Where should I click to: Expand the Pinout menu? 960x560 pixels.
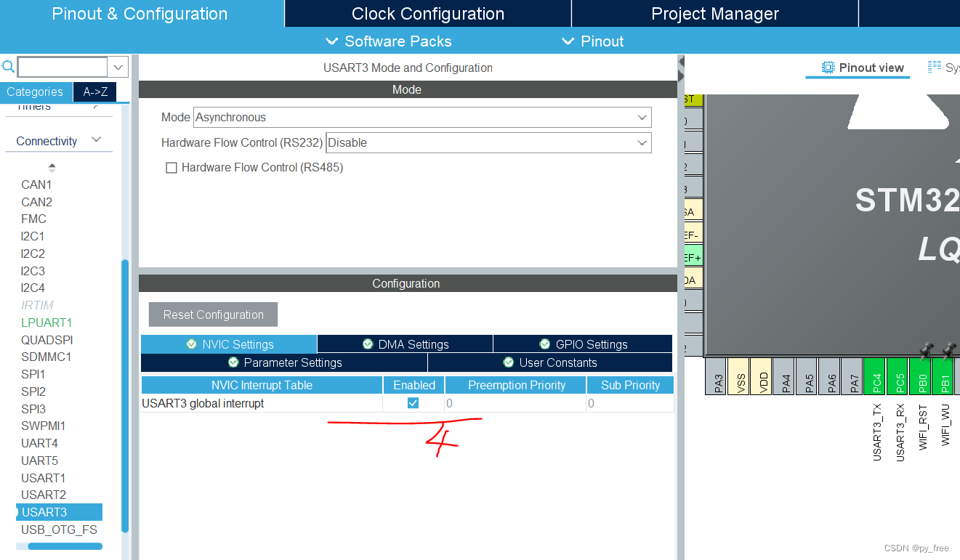click(593, 41)
